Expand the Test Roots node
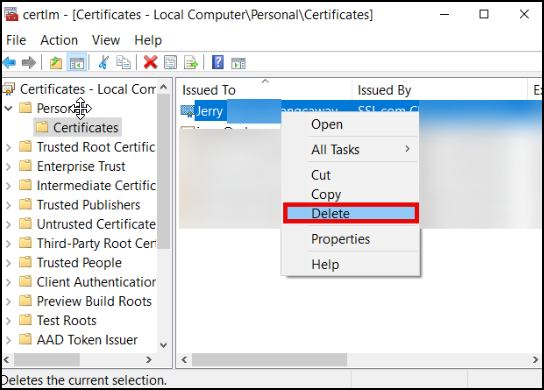Image resolution: width=544 pixels, height=390 pixels. [9, 321]
